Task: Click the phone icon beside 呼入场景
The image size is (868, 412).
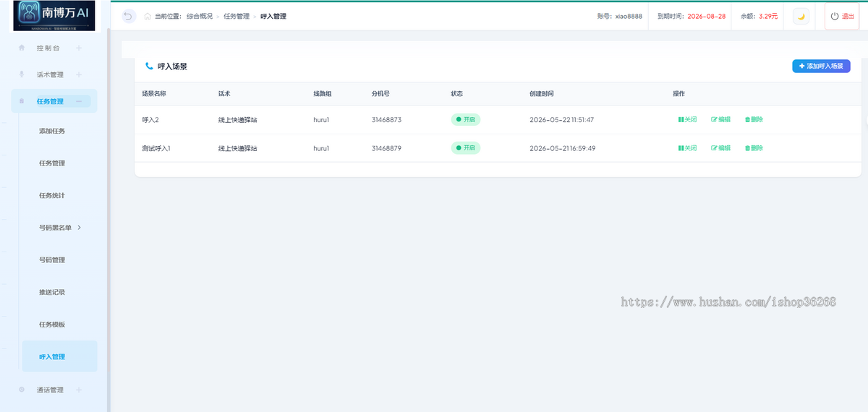Action: tap(149, 66)
